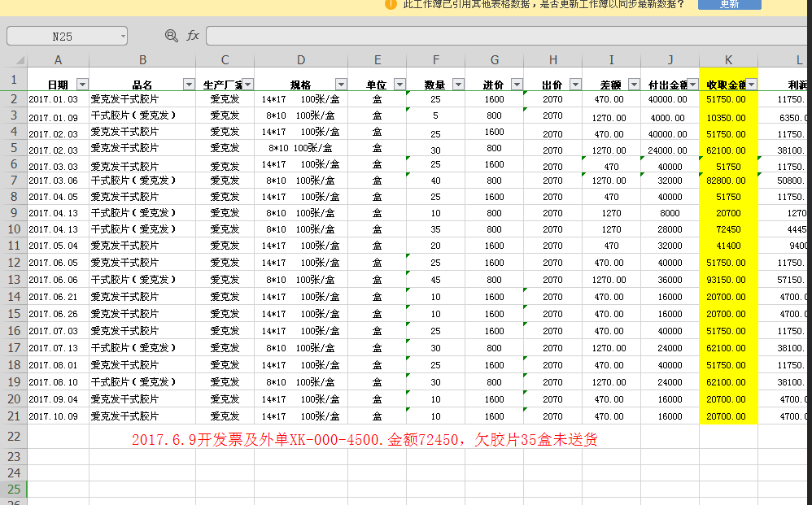Image resolution: width=812 pixels, height=505 pixels.
Task: Select the column K header
Action: [728, 60]
